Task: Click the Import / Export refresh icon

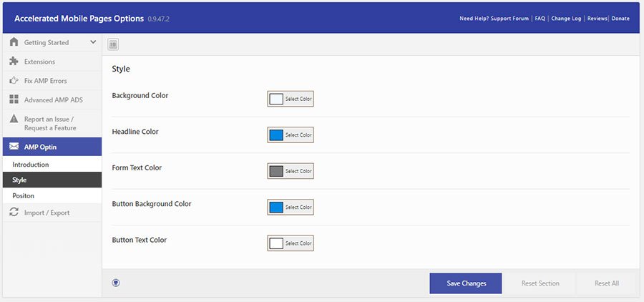Action: click(x=14, y=212)
